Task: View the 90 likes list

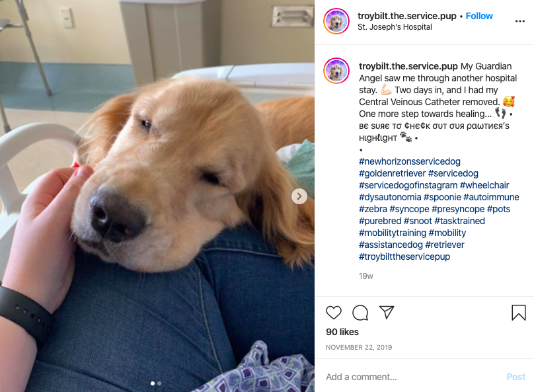Action: [342, 332]
